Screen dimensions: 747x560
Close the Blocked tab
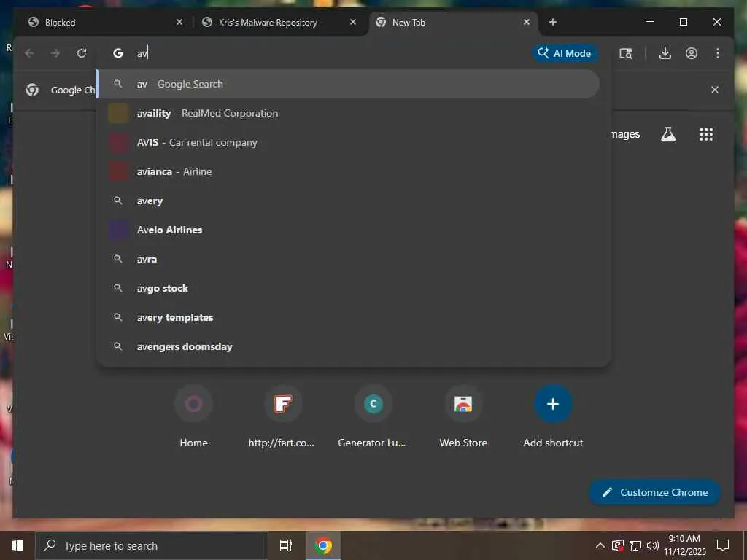pos(179,22)
